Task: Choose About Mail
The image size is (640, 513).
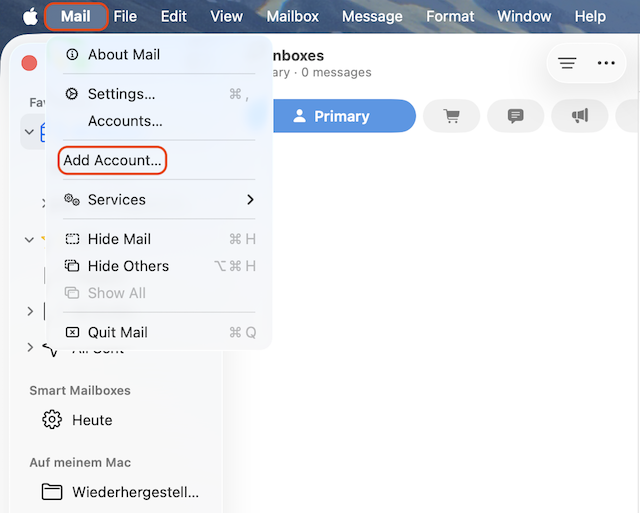Action: tap(159, 54)
